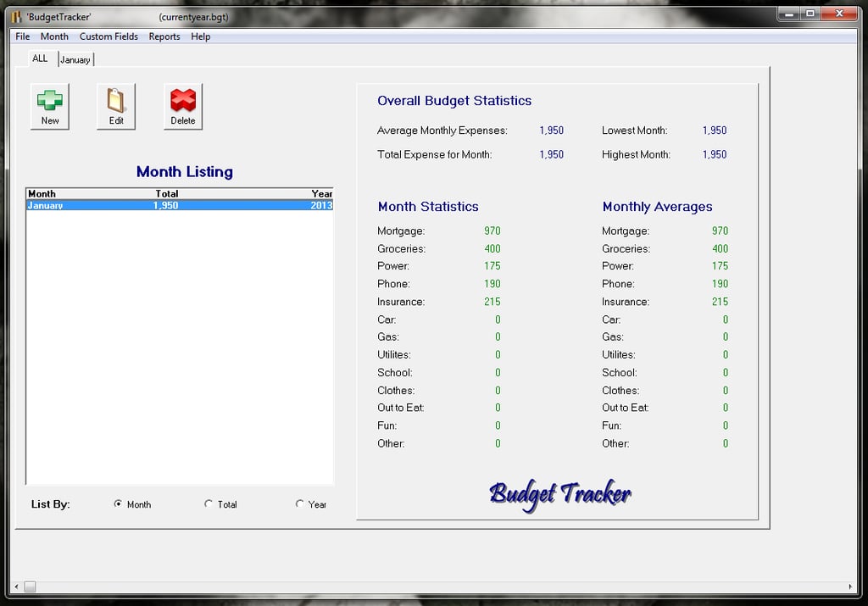Click the Total Expense for Month value
The image size is (868, 606).
click(x=551, y=154)
